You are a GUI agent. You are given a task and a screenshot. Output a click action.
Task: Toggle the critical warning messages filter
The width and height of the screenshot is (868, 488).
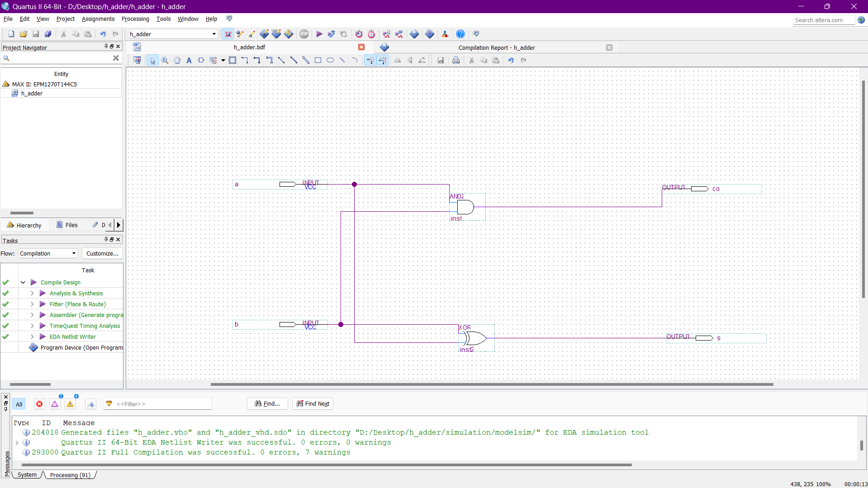[x=55, y=404]
